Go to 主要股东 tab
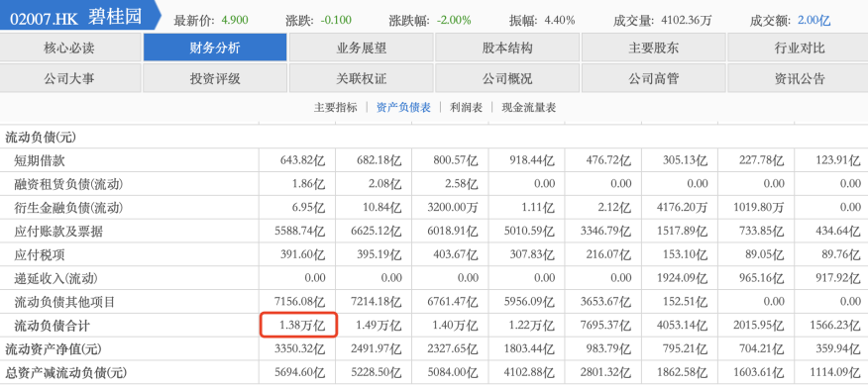The height and width of the screenshot is (387, 868). 653,48
